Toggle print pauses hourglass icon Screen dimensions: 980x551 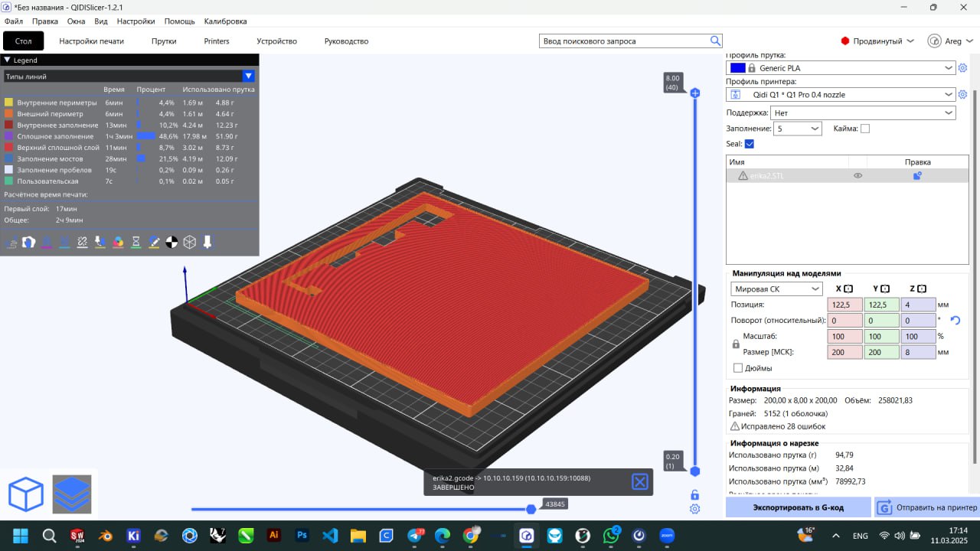(x=136, y=242)
